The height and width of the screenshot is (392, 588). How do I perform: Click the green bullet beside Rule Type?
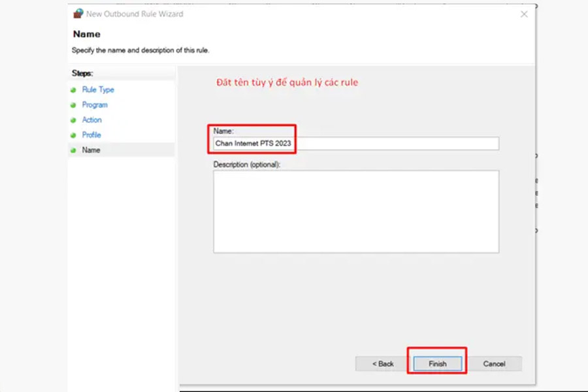[x=73, y=90]
